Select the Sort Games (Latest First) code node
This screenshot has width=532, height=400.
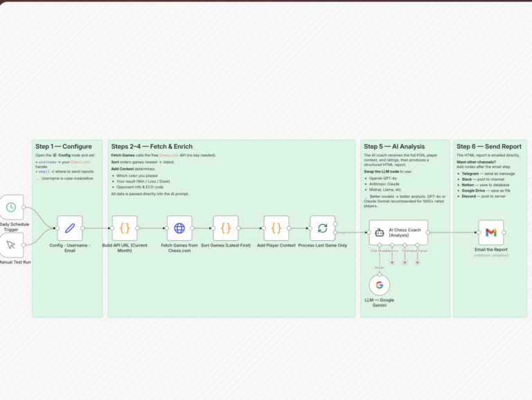pyautogui.click(x=226, y=228)
